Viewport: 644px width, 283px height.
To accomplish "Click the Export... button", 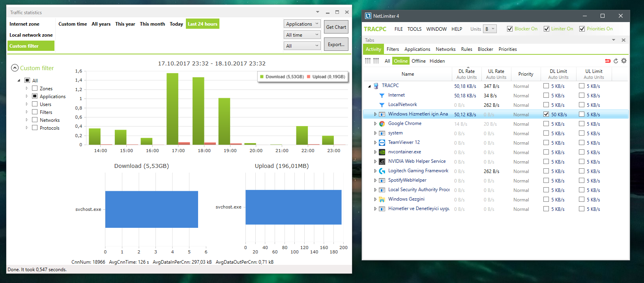I will tap(336, 44).
